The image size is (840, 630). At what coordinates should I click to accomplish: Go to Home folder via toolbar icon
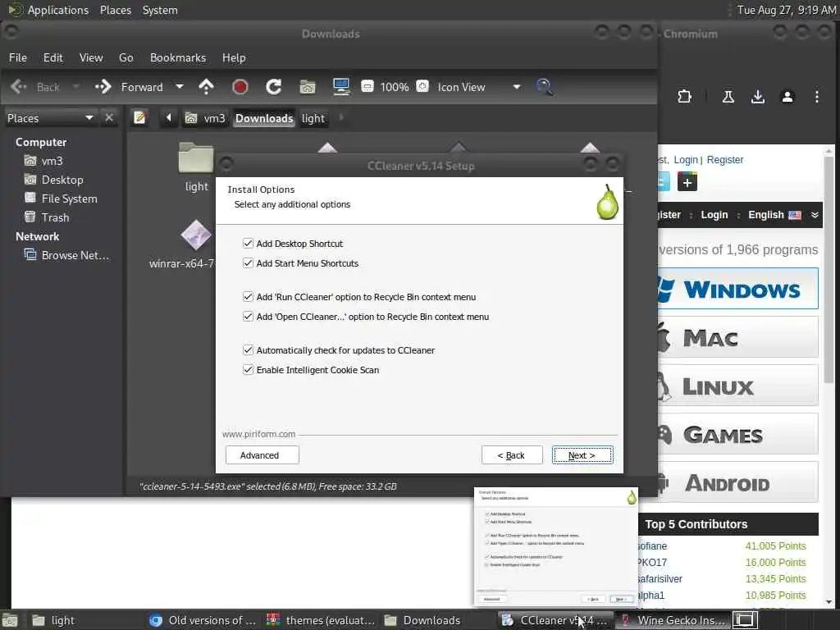308,87
